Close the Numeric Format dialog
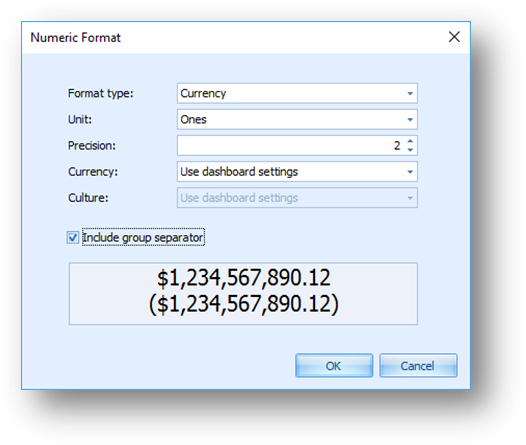526x445 pixels. [x=454, y=37]
